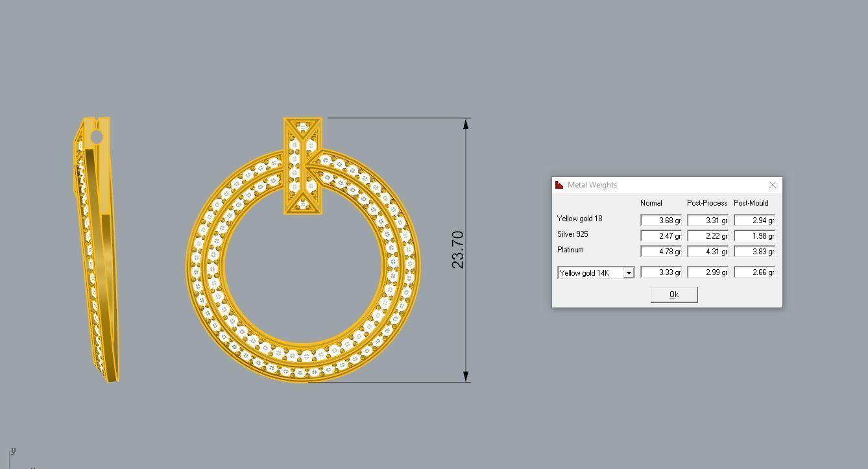This screenshot has width=868, height=469.
Task: Select Silver 925 Post-Process weight field
Action: point(708,236)
